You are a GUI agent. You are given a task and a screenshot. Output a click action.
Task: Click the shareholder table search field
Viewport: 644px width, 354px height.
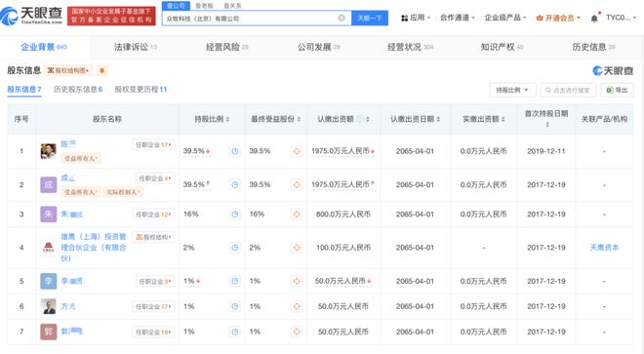click(568, 90)
